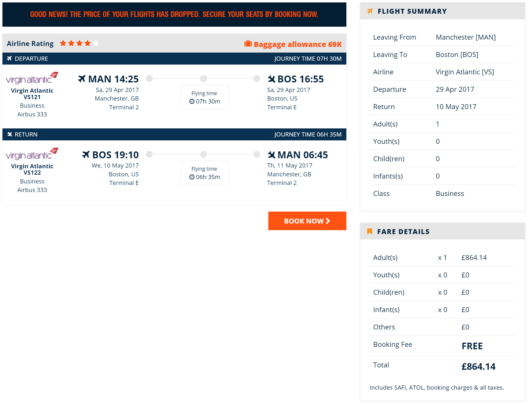Click the first orange rating star
The image size is (532, 406).
63,43
